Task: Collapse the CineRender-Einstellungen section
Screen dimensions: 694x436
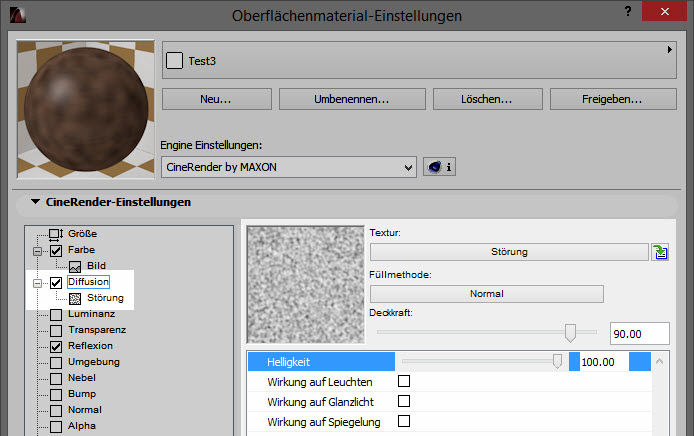Action: click(x=35, y=202)
